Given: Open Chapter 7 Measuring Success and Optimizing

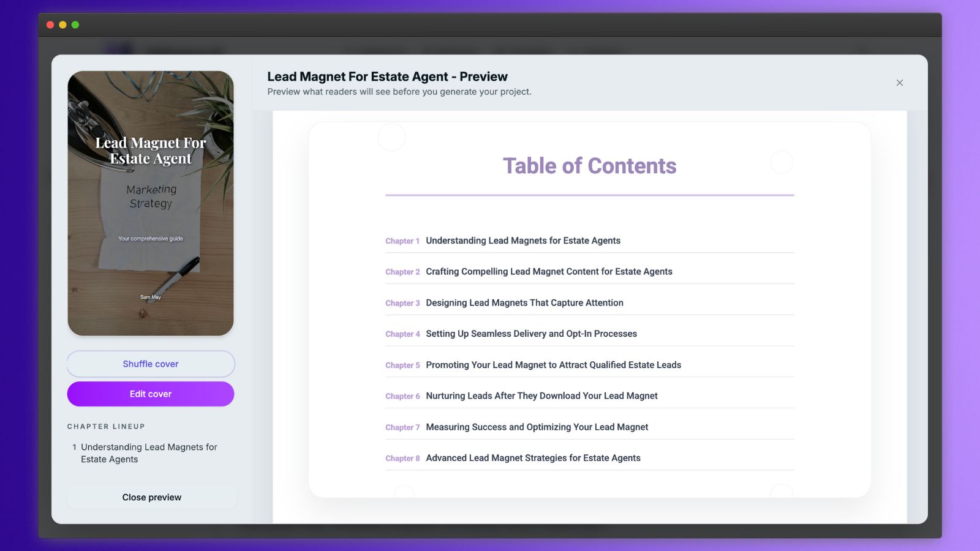Looking at the screenshot, I should [x=537, y=427].
